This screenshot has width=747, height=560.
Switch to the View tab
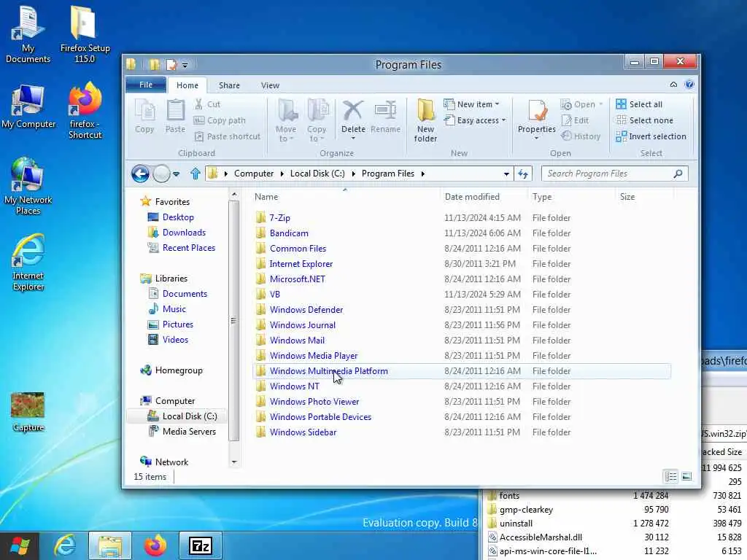tap(270, 85)
